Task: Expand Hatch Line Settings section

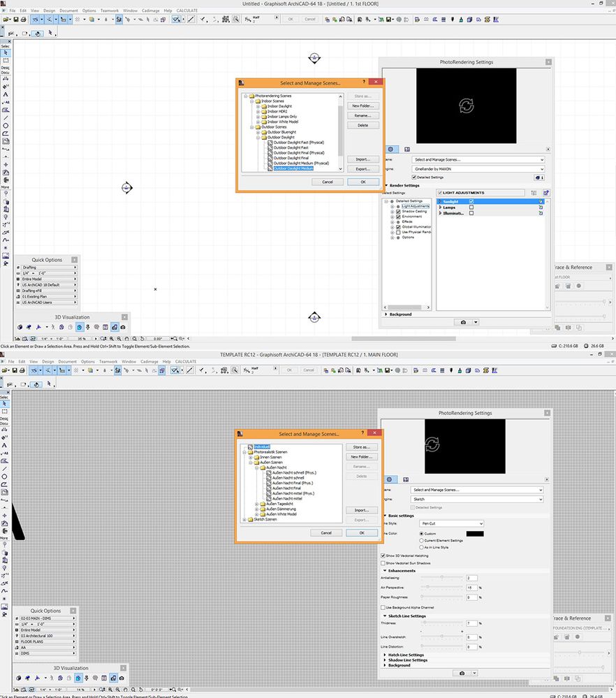Action: click(385, 655)
